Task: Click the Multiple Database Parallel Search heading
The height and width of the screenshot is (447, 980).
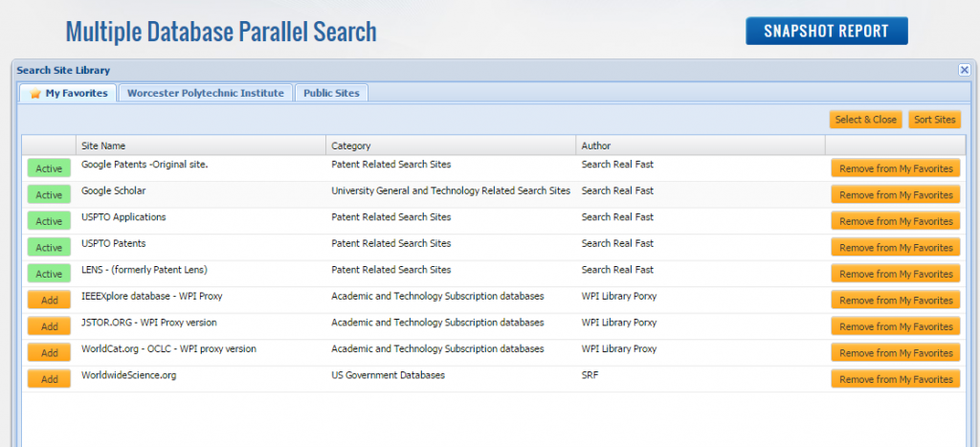Action: [221, 32]
